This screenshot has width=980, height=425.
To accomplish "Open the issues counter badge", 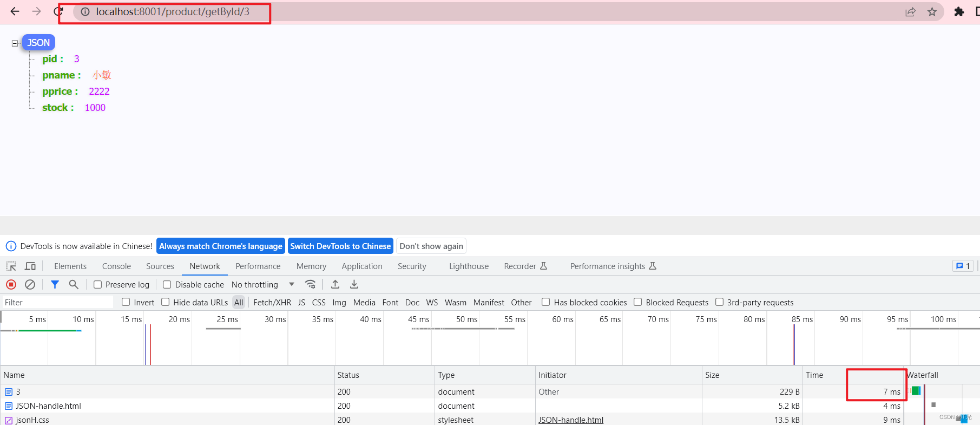I will (x=963, y=266).
